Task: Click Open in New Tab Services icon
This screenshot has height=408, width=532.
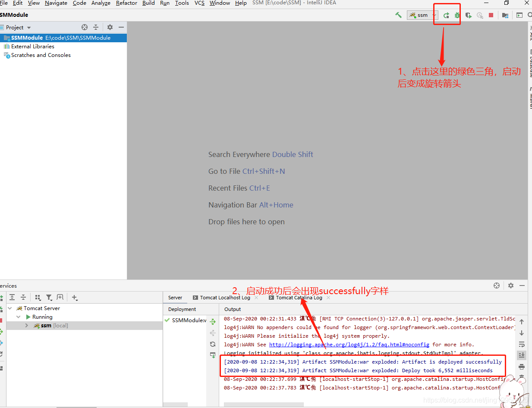Action: click(60, 298)
